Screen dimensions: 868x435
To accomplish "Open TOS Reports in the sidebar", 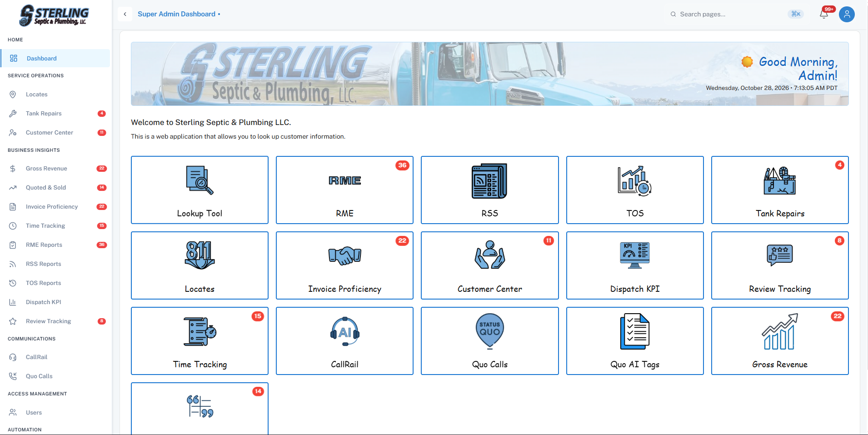I will (x=55, y=283).
